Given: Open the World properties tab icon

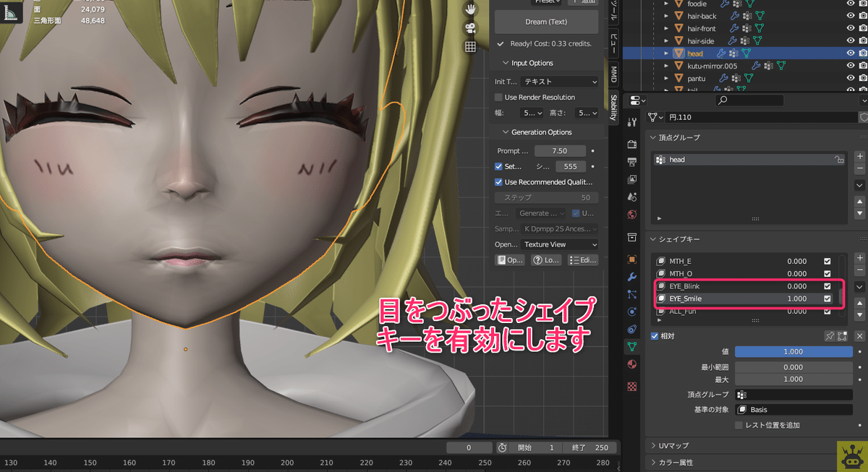Looking at the screenshot, I should click(632, 214).
